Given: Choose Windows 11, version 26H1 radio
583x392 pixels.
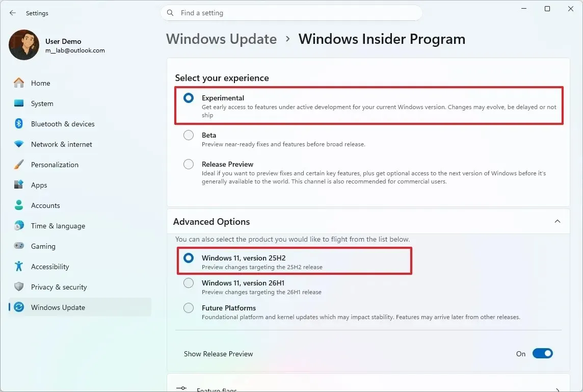Looking at the screenshot, I should (x=189, y=283).
